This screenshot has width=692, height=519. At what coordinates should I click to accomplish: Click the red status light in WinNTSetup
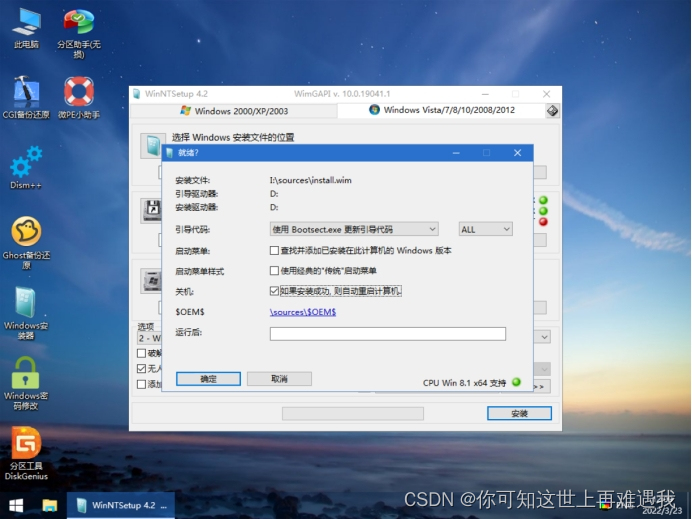point(543,222)
